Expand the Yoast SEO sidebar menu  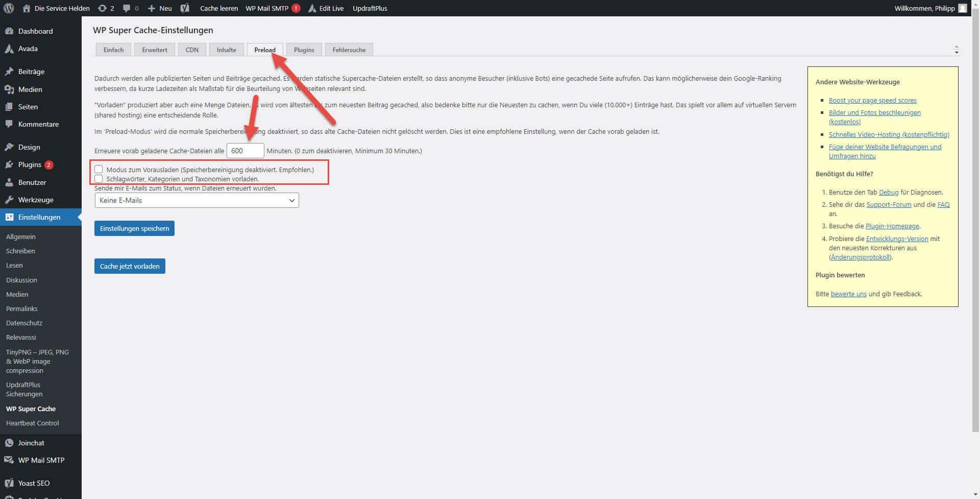pyautogui.click(x=34, y=483)
